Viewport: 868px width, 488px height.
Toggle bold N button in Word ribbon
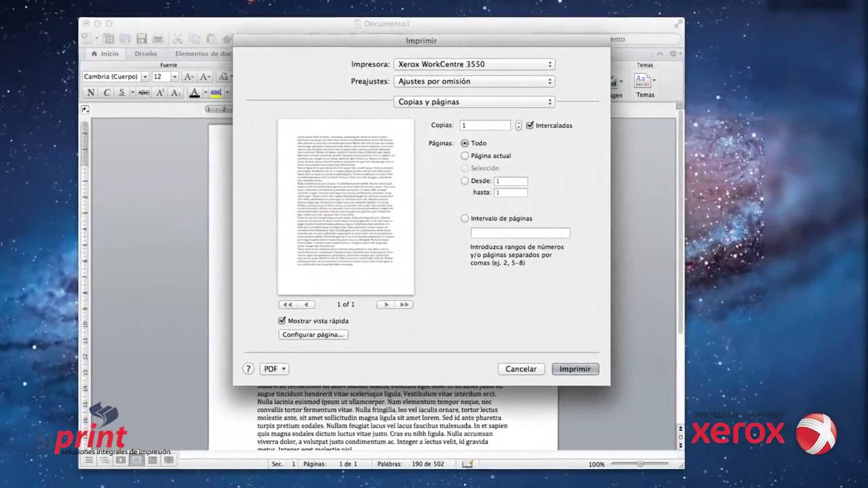tap(91, 92)
